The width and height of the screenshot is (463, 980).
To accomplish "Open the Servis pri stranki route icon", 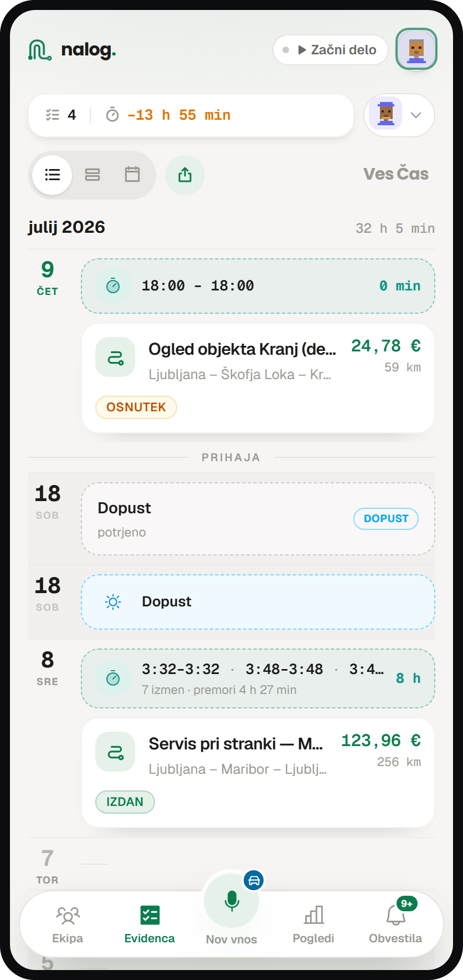I will [x=115, y=752].
